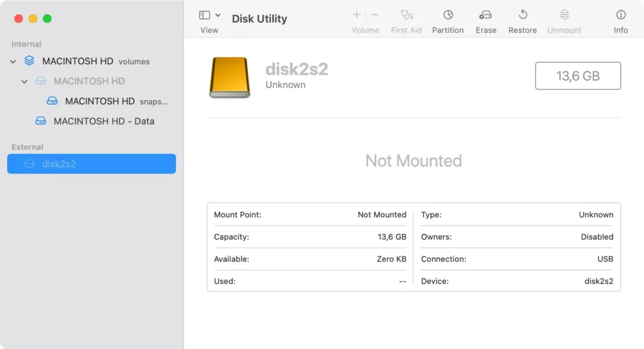This screenshot has height=349, width=644.
Task: Remove volume with minus icon
Action: click(375, 15)
